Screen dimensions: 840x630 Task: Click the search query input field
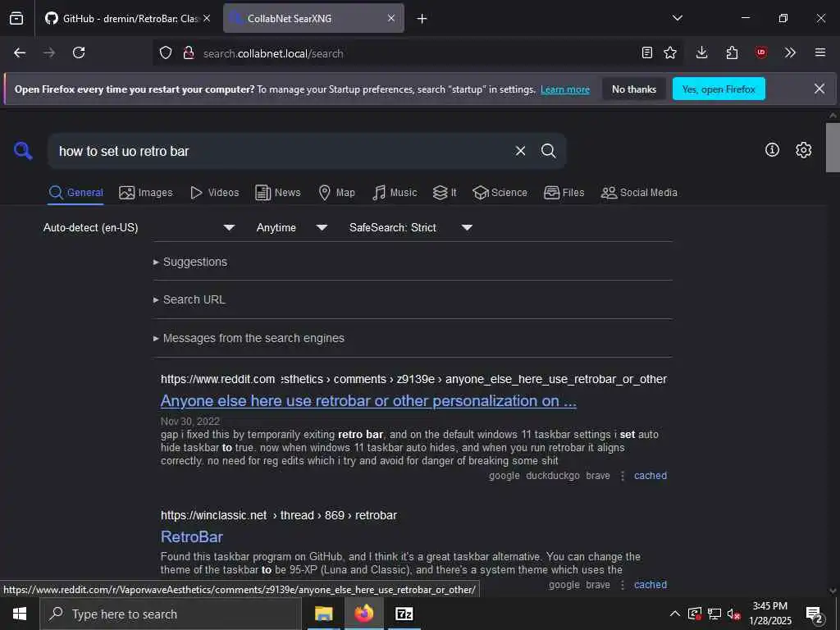279,151
